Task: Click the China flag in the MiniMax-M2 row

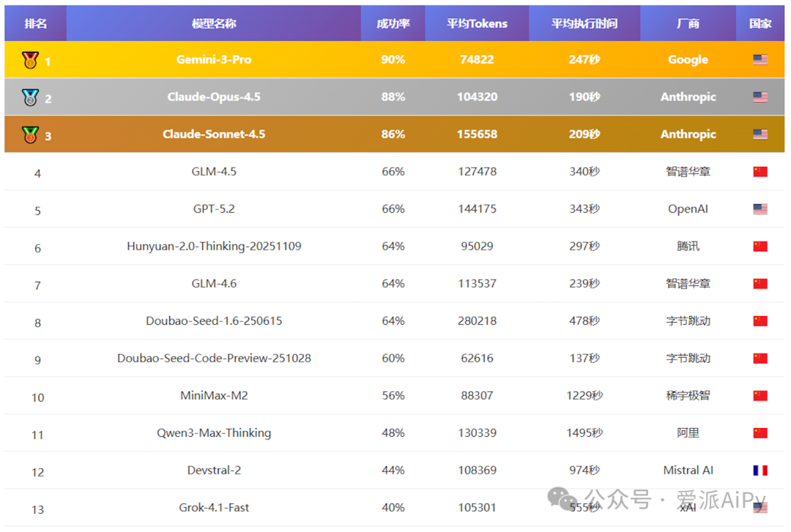Action: [x=760, y=395]
